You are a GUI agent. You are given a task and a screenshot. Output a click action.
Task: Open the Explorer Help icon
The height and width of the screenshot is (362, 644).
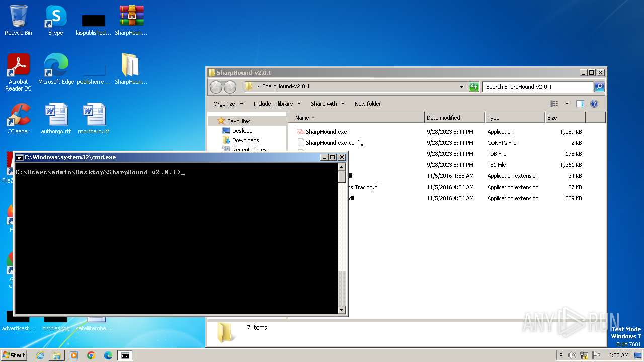pyautogui.click(x=594, y=104)
